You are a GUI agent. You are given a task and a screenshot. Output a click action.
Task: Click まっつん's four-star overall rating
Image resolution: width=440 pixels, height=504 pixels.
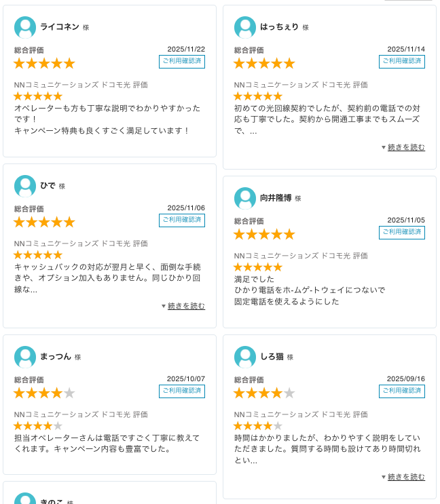[x=44, y=393]
